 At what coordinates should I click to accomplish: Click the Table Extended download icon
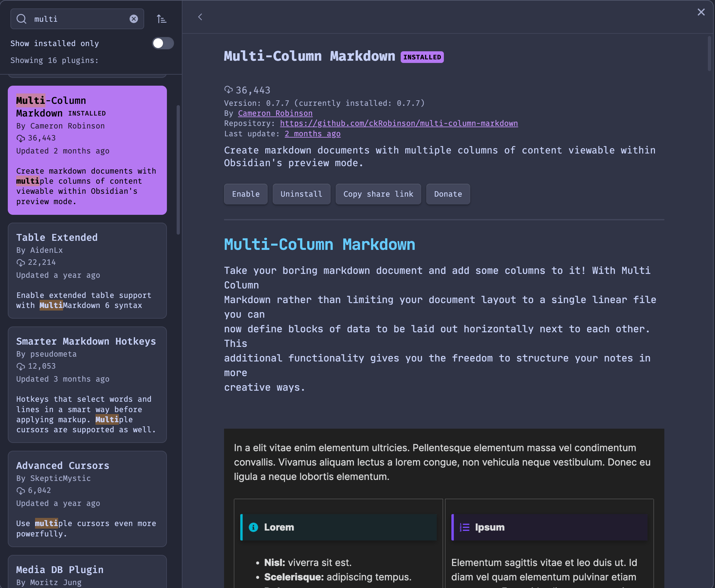[21, 263]
